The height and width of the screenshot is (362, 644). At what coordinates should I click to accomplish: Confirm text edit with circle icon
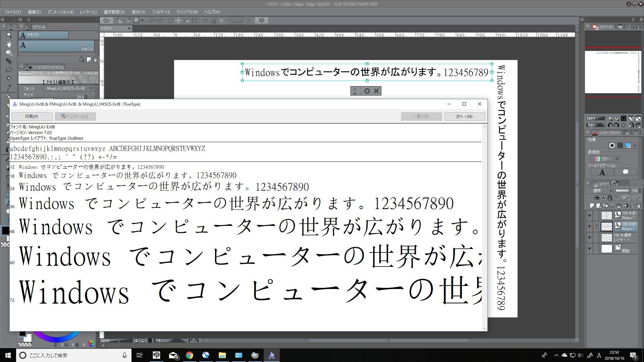pos(367,91)
